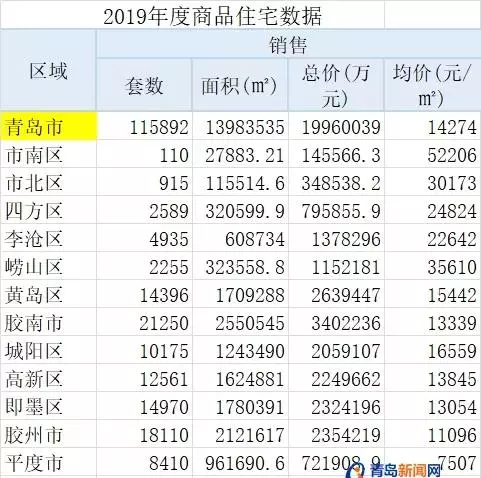Select the 145566.3 total price cell
This screenshot has height=478, width=481.
(336, 154)
